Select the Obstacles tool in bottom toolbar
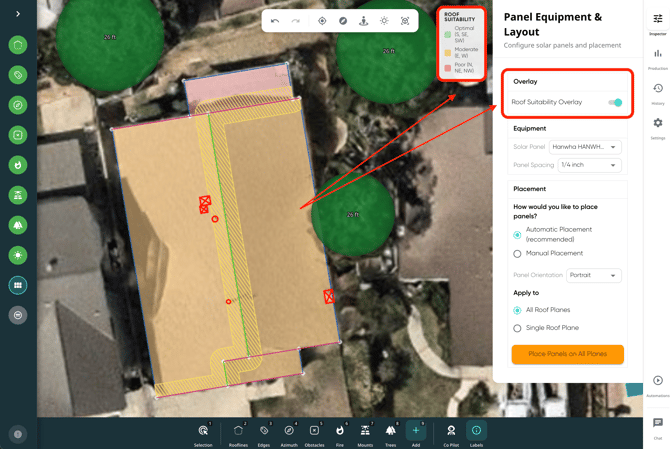This screenshot has height=449, width=670. pos(314,434)
